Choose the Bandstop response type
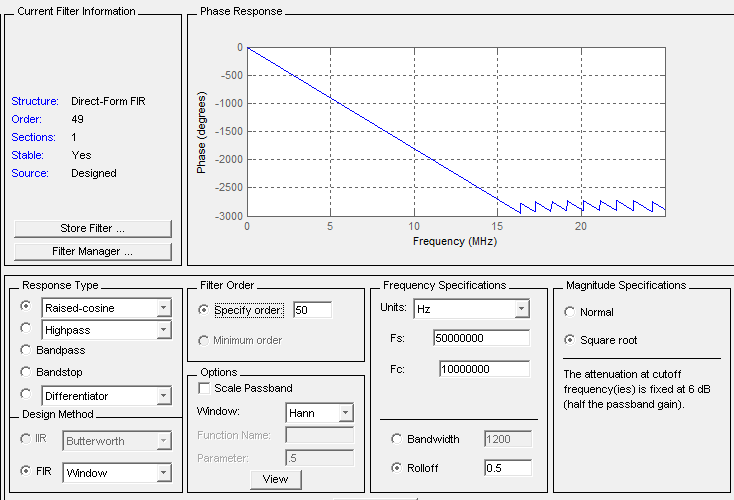The image size is (734, 500). pyautogui.click(x=26, y=373)
